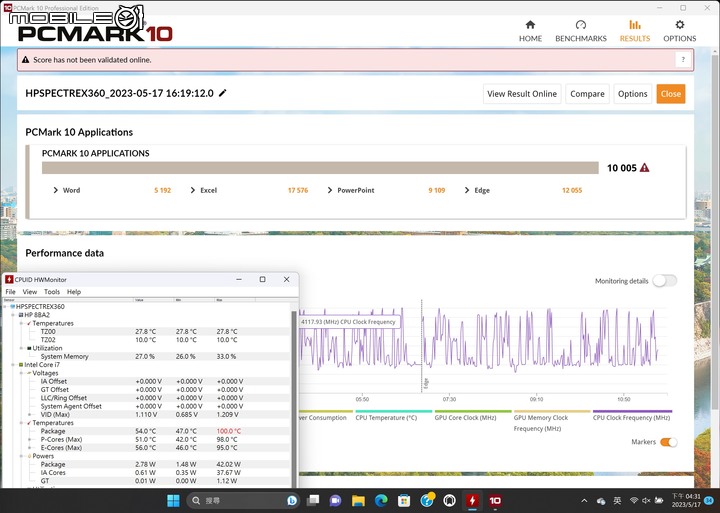The height and width of the screenshot is (513, 720).
Task: Show hidden system tray icons
Action: click(x=584, y=501)
